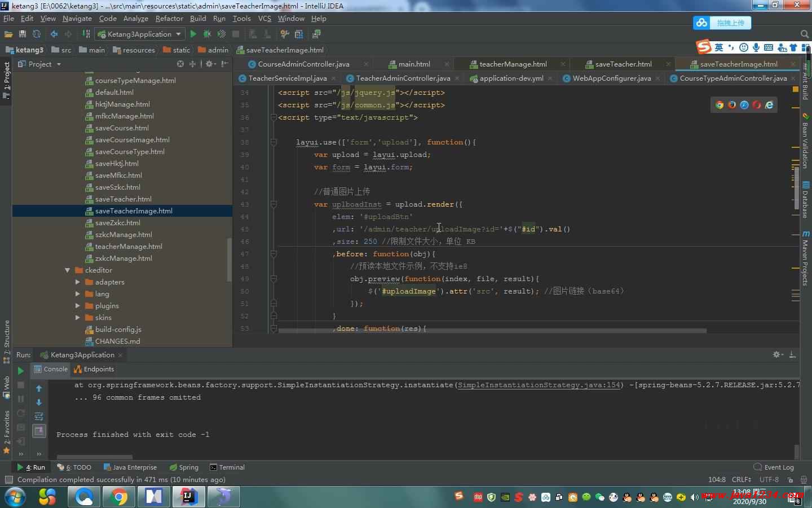
Task: Select the Endpoints tab in Run
Action: point(94,369)
